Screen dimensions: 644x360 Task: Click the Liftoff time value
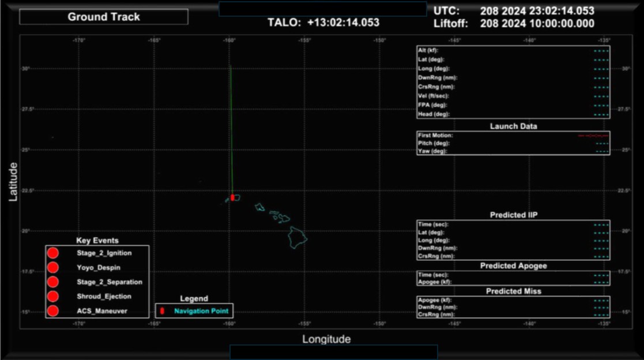tap(537, 24)
